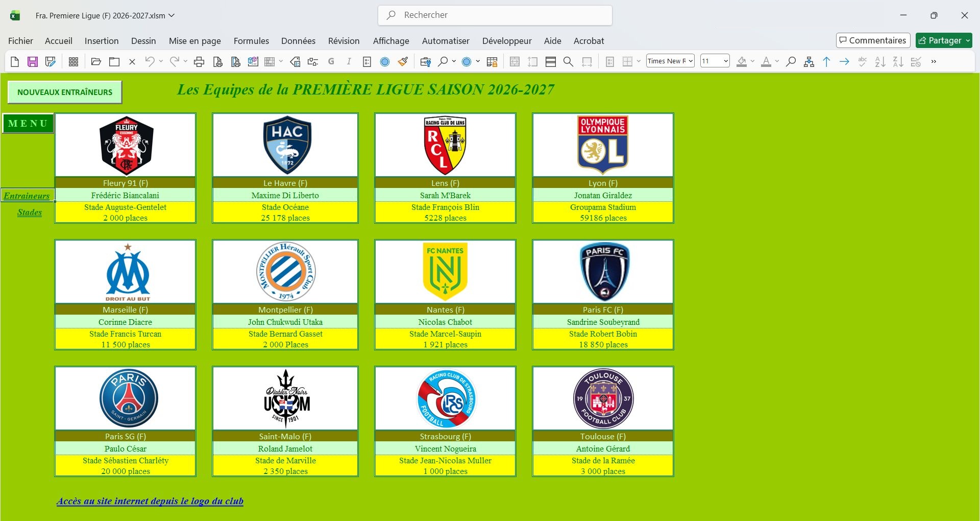Click the thick horizontal rows icon

point(551,62)
